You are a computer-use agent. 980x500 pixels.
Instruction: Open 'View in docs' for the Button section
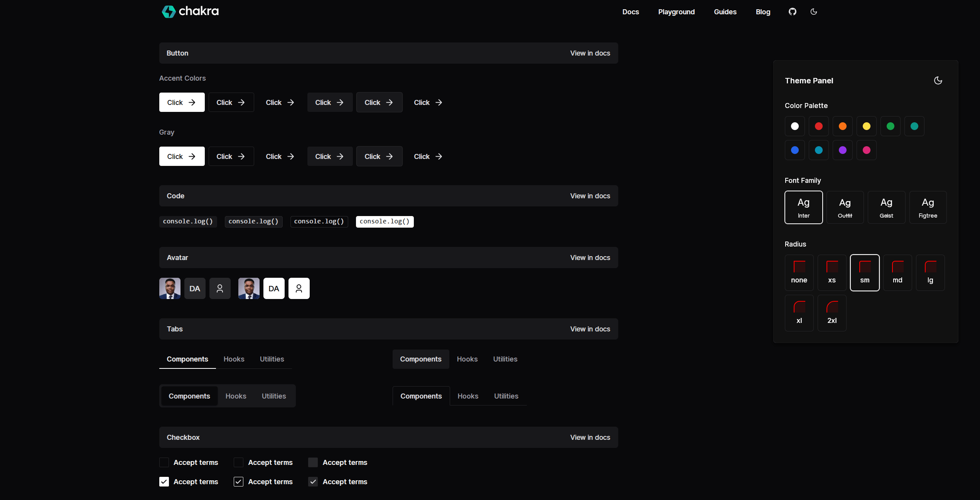click(590, 53)
